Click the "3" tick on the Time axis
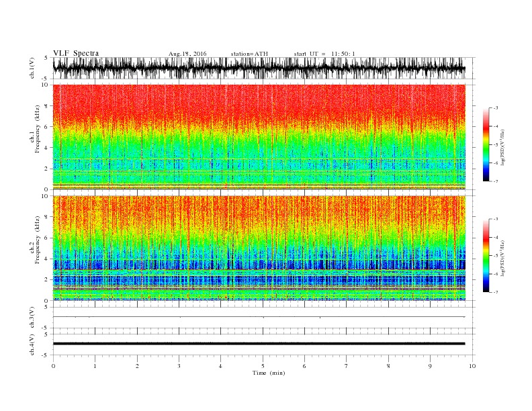Image resolution: width=532 pixels, height=411 pixels. pyautogui.click(x=179, y=366)
